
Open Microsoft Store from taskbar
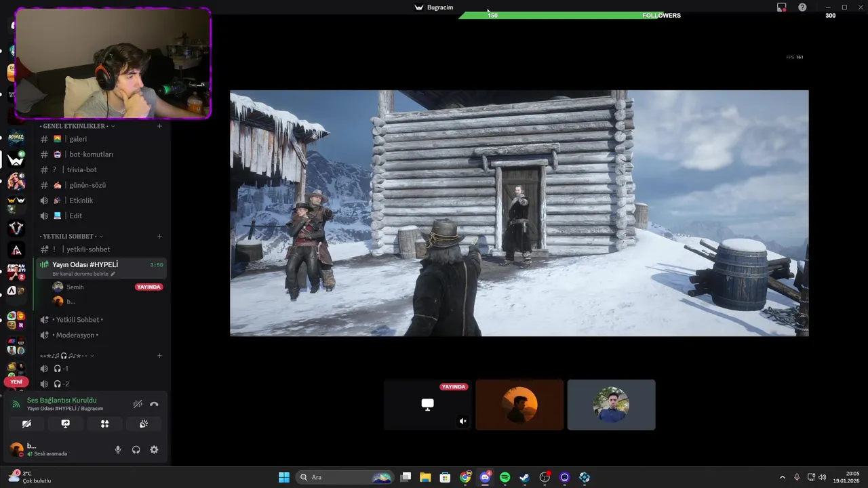tap(445, 477)
